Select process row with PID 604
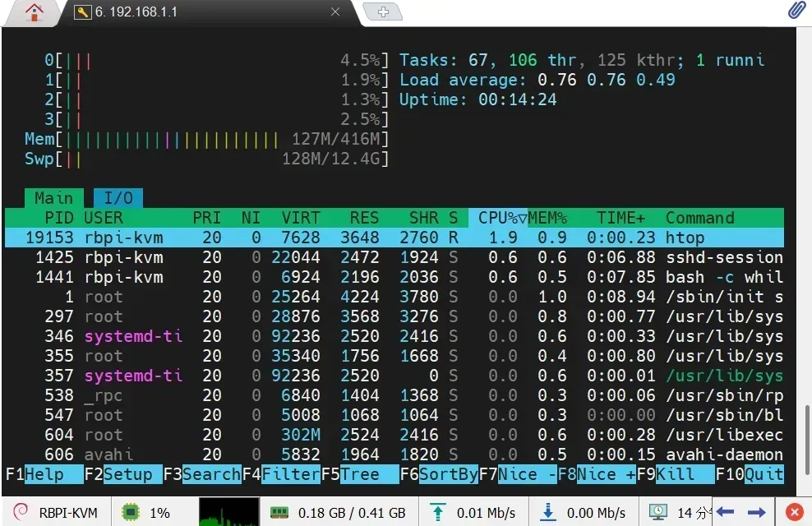Screen dimensions: 812x526 pyautogui.click(x=394, y=435)
